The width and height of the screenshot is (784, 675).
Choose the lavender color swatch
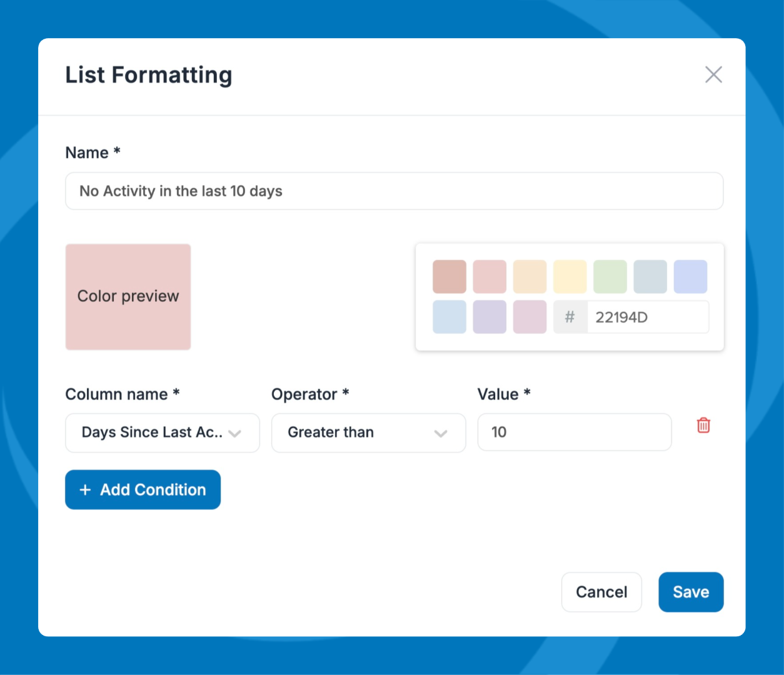coord(490,317)
